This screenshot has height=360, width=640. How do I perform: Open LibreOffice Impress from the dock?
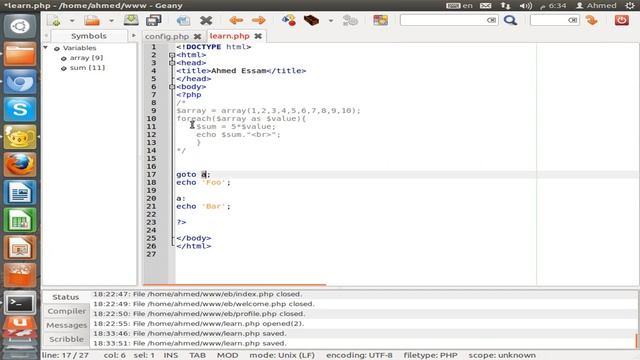20,248
